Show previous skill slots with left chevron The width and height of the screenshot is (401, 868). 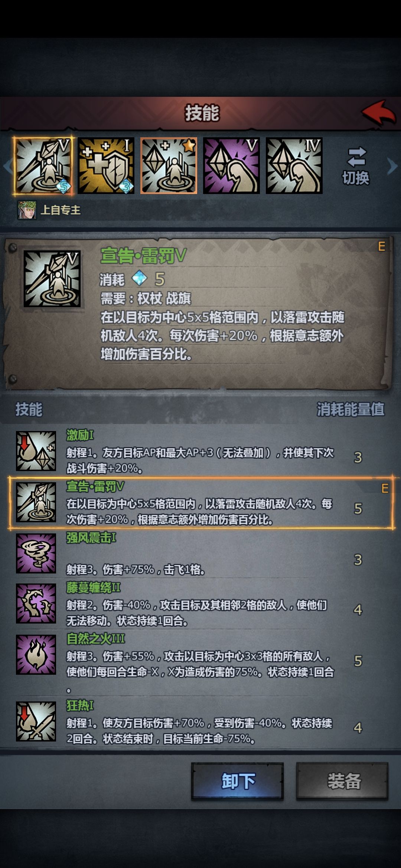tap(7, 166)
